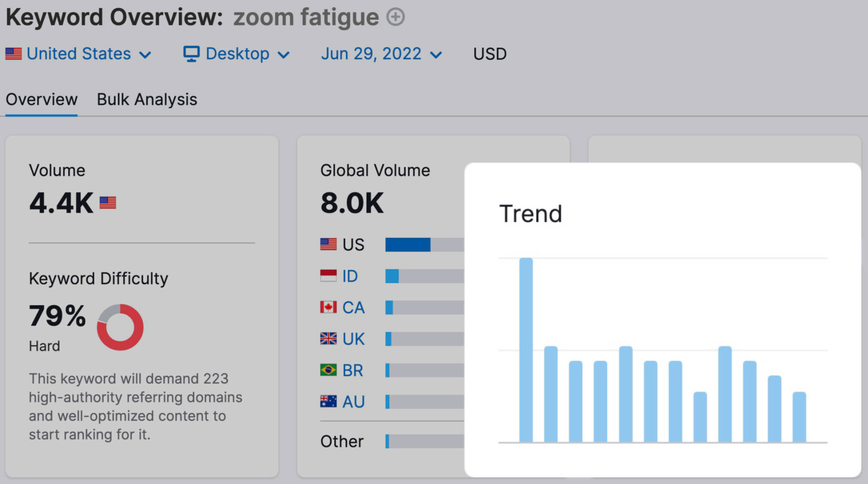Click the US volume bar in Global Volume
The image size is (868, 484).
click(425, 245)
